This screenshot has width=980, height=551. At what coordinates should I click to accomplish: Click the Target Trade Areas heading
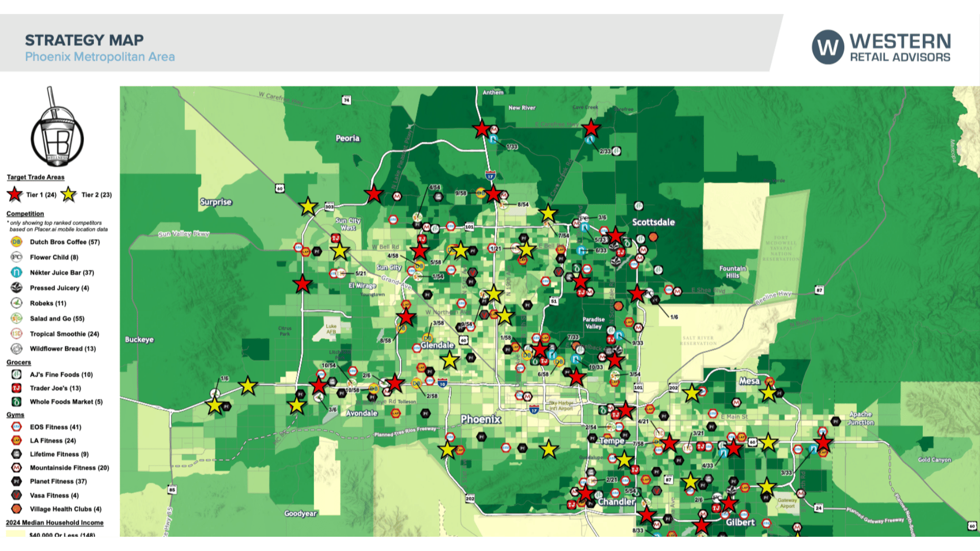click(x=36, y=177)
